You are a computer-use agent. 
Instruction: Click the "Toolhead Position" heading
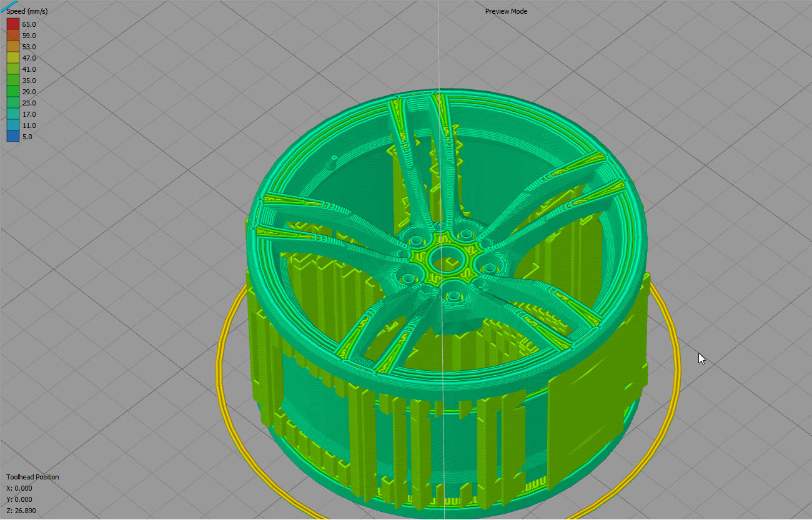point(32,477)
